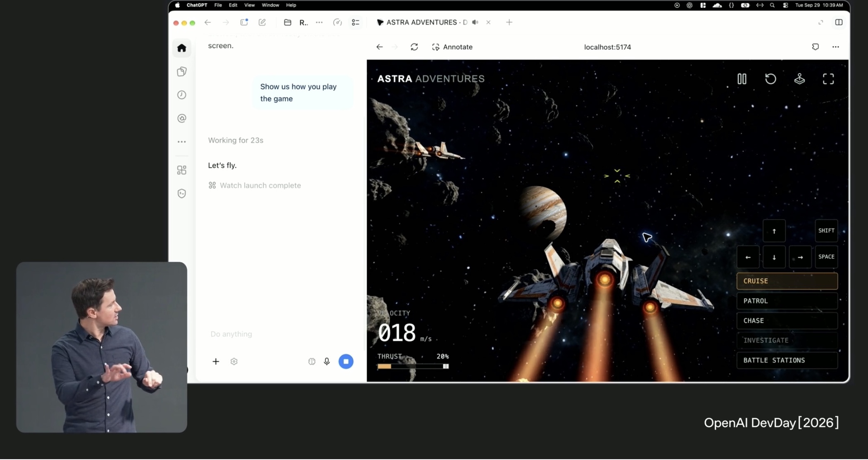868x460 pixels.
Task: Click the left arrow key button
Action: pos(748,257)
